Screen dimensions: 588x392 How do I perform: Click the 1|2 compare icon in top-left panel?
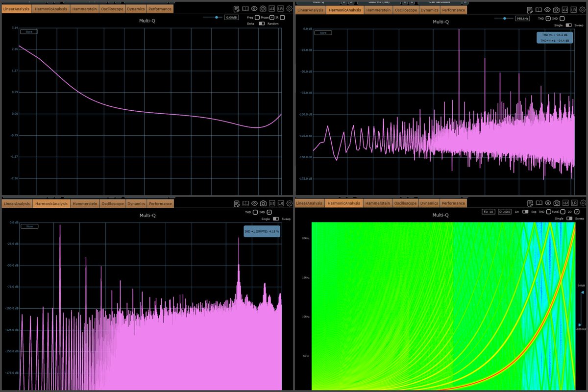pyautogui.click(x=271, y=9)
